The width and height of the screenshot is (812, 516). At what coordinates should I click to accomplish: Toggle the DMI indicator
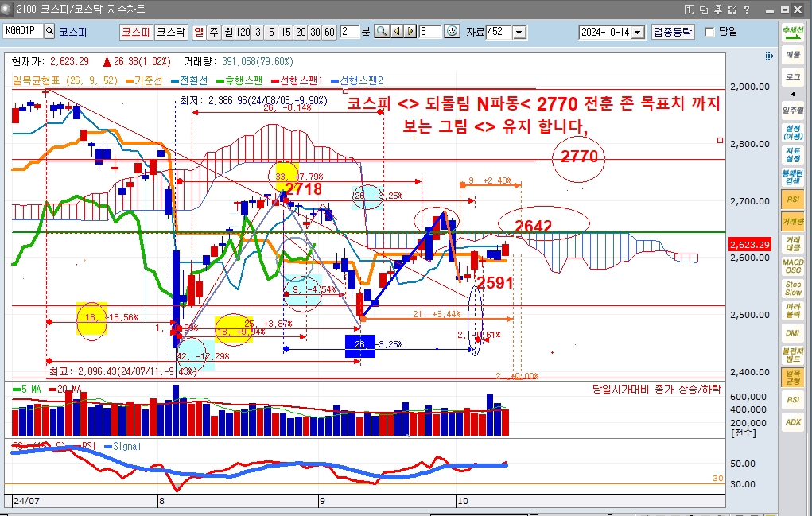[x=793, y=333]
